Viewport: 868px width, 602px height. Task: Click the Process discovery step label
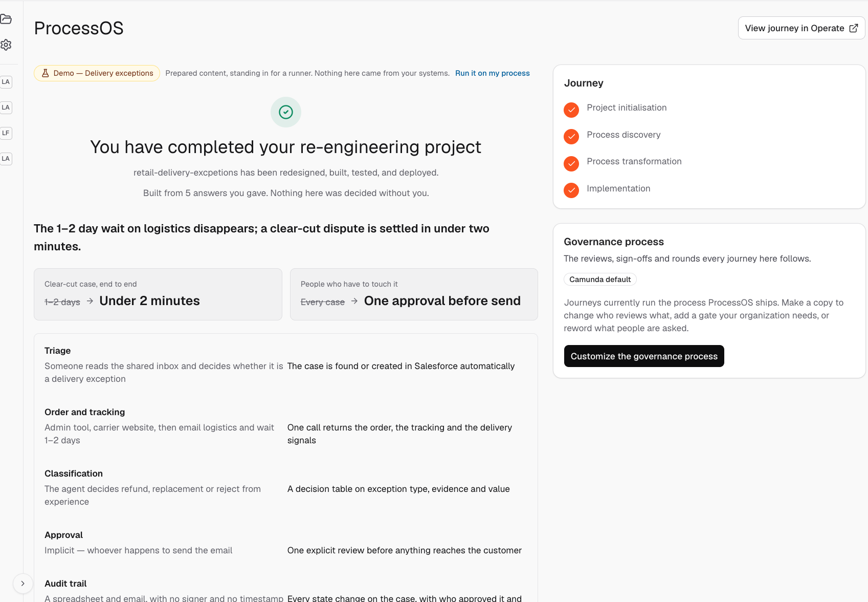coord(624,135)
